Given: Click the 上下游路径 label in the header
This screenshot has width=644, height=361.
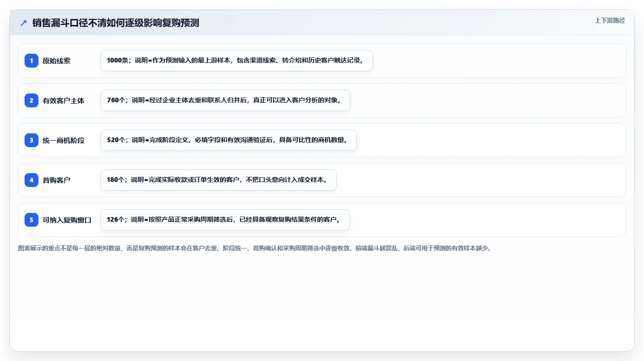Looking at the screenshot, I should [610, 20].
